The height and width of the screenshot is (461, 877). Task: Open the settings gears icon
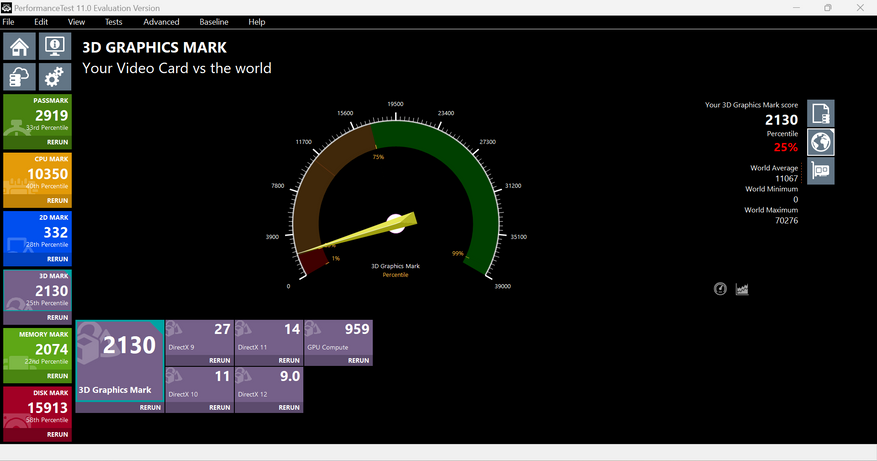(55, 77)
